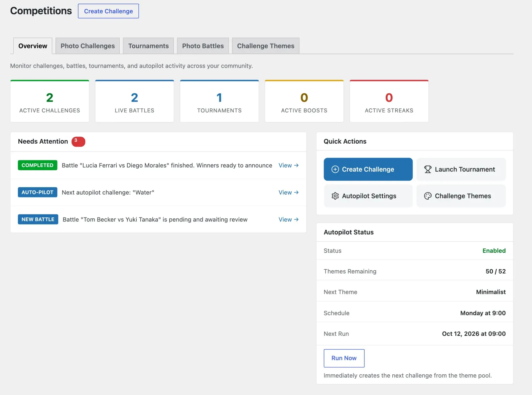Open Autopilot Settings quick action
The width and height of the screenshot is (532, 395).
(x=368, y=196)
